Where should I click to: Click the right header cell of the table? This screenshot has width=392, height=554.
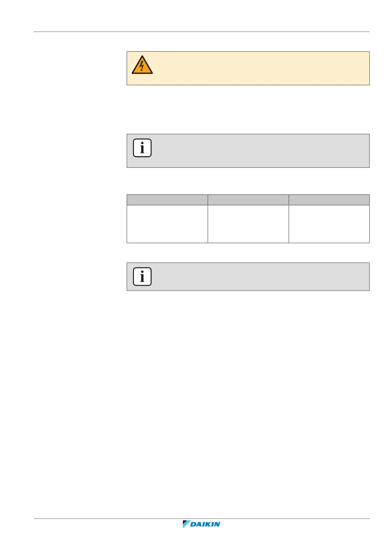click(329, 200)
